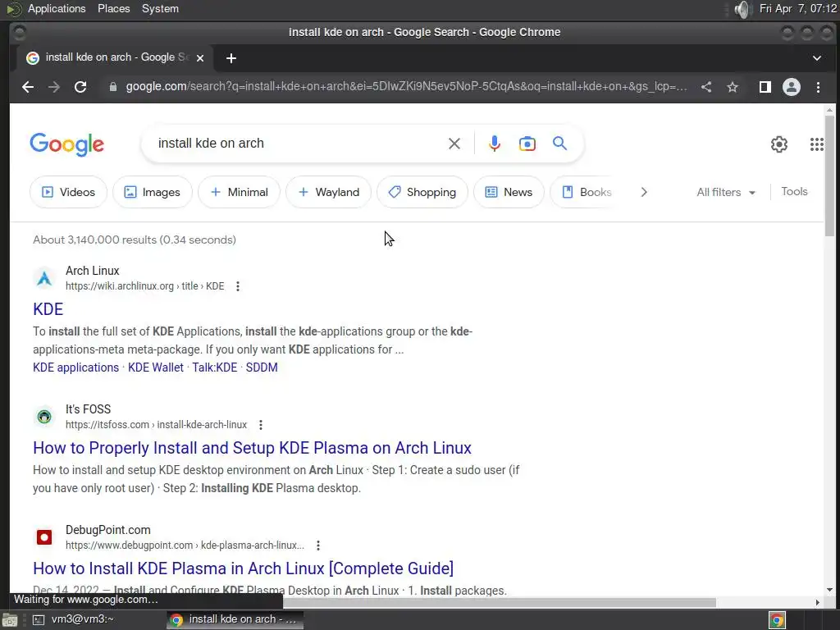
Task: Open the Chrome three-dot menu
Action: point(818,87)
